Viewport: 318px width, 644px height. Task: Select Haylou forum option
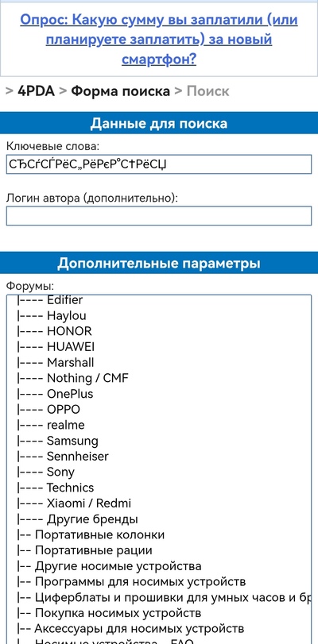click(x=159, y=316)
